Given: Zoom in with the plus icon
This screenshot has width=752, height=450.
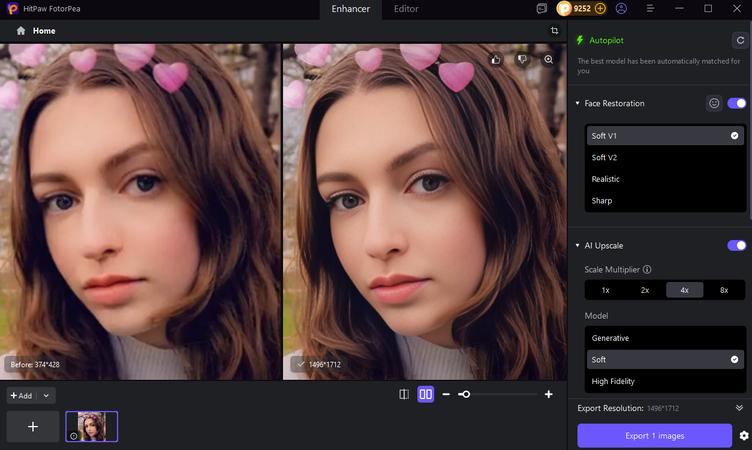Looking at the screenshot, I should tap(549, 394).
